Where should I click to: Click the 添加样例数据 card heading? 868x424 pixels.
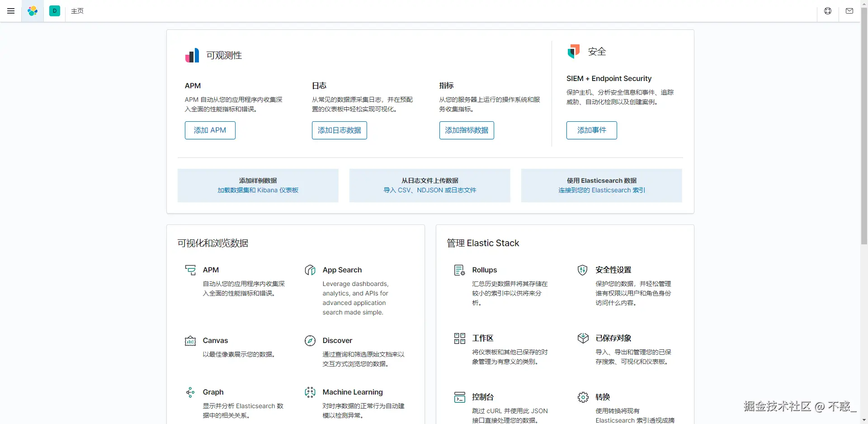258,181
